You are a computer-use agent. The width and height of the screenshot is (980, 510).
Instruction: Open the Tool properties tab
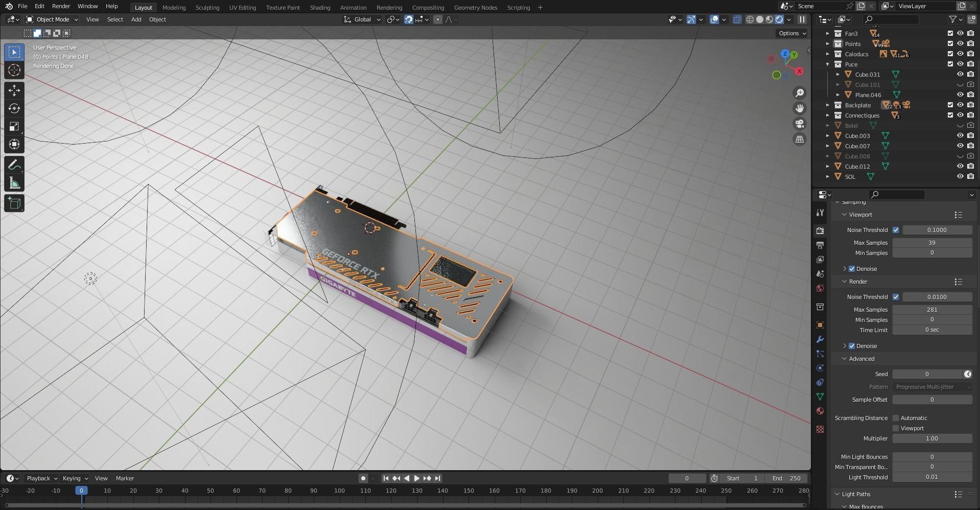coord(820,213)
